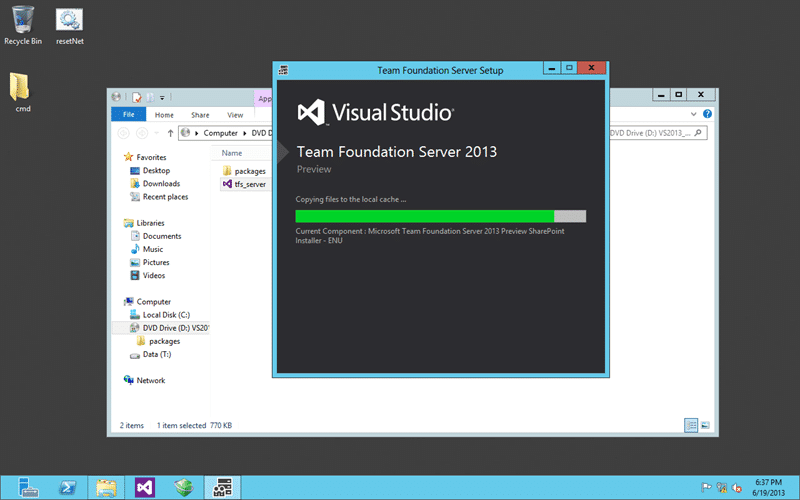Open File Explorer taskbar button

click(x=106, y=488)
